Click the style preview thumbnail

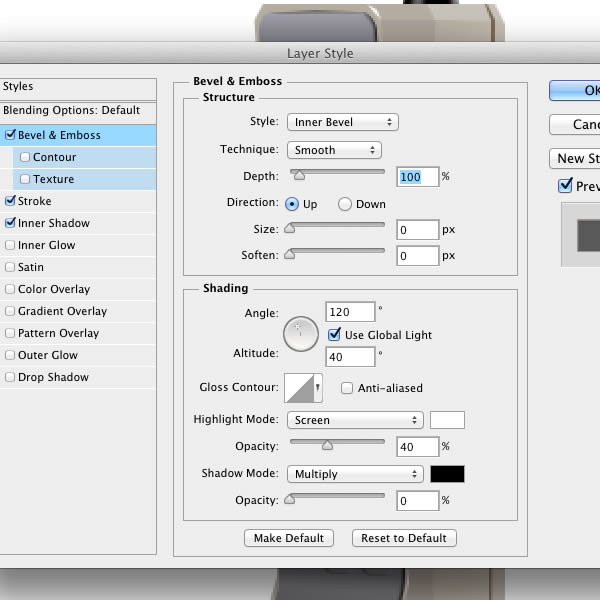tap(581, 235)
